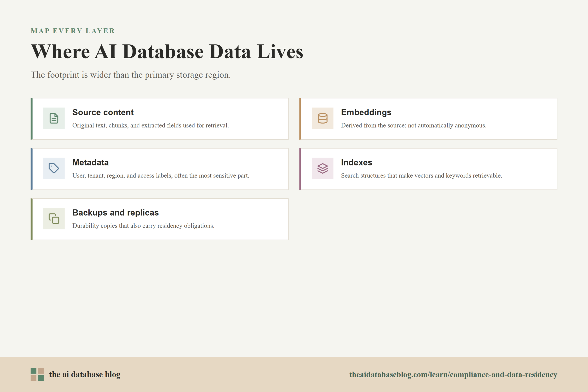Click 'Durability copies that also carry' description
Image resolution: width=588 pixels, height=392 pixels.
coord(143,226)
